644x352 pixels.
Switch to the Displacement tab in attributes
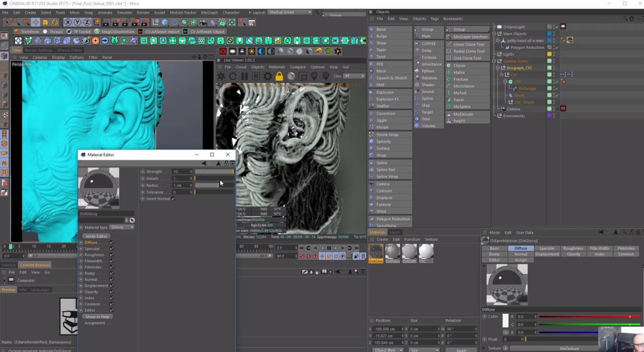point(547,254)
